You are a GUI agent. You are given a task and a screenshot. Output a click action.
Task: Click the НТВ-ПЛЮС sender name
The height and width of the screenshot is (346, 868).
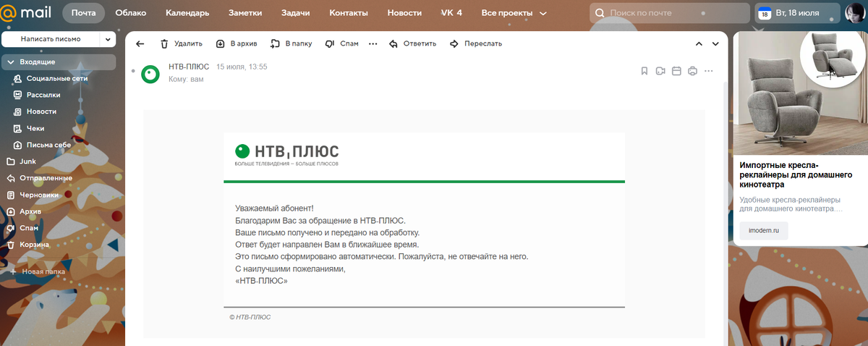pos(189,67)
